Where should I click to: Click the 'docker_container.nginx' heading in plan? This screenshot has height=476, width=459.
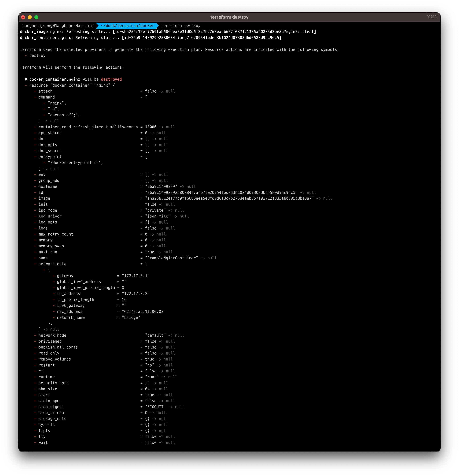tap(55, 79)
